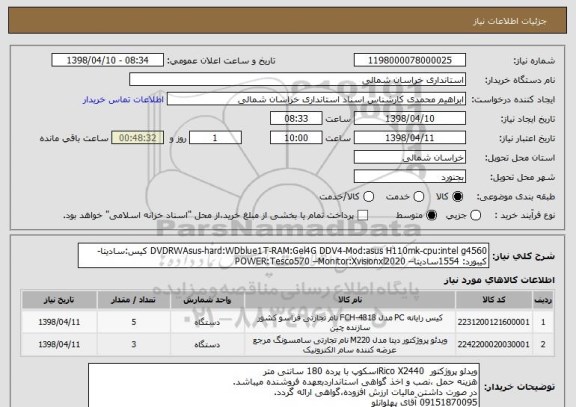Choose the جزیی purchase type radio

(x=475, y=215)
